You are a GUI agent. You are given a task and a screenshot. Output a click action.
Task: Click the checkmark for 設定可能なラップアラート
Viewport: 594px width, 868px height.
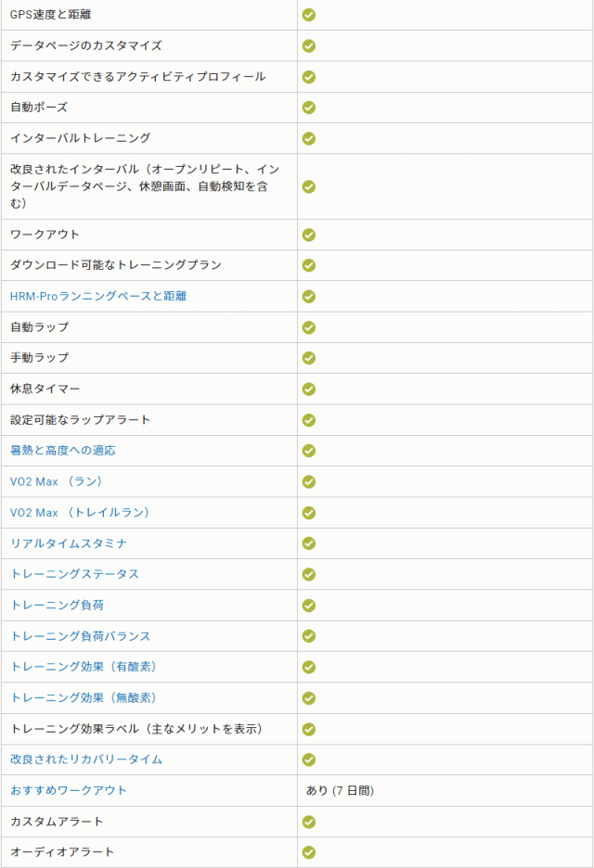(x=309, y=420)
